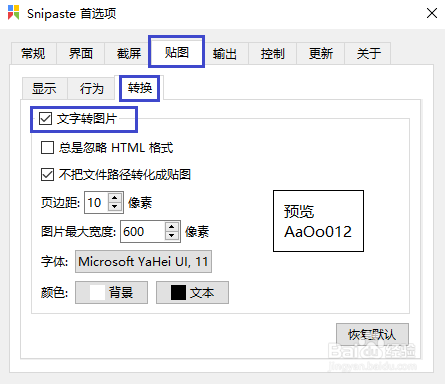Image resolution: width=445 pixels, height=384 pixels.
Task: Show the 关于 tab
Action: (368, 53)
